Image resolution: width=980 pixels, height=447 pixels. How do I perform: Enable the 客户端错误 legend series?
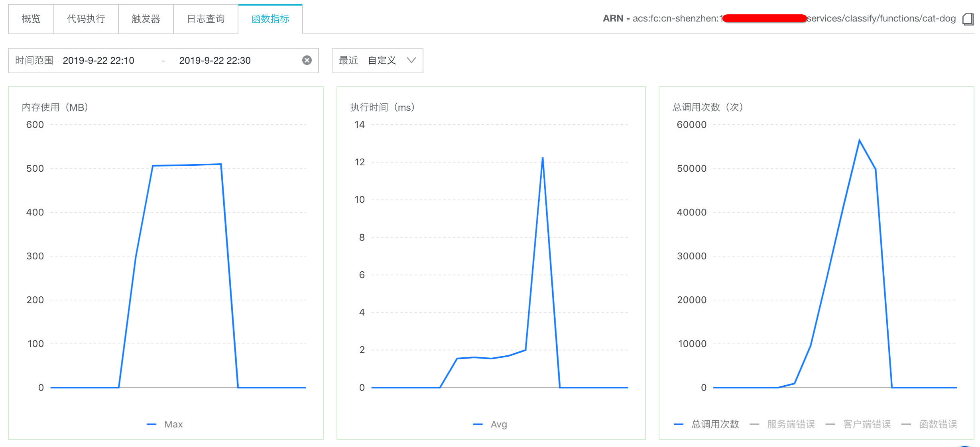click(866, 424)
